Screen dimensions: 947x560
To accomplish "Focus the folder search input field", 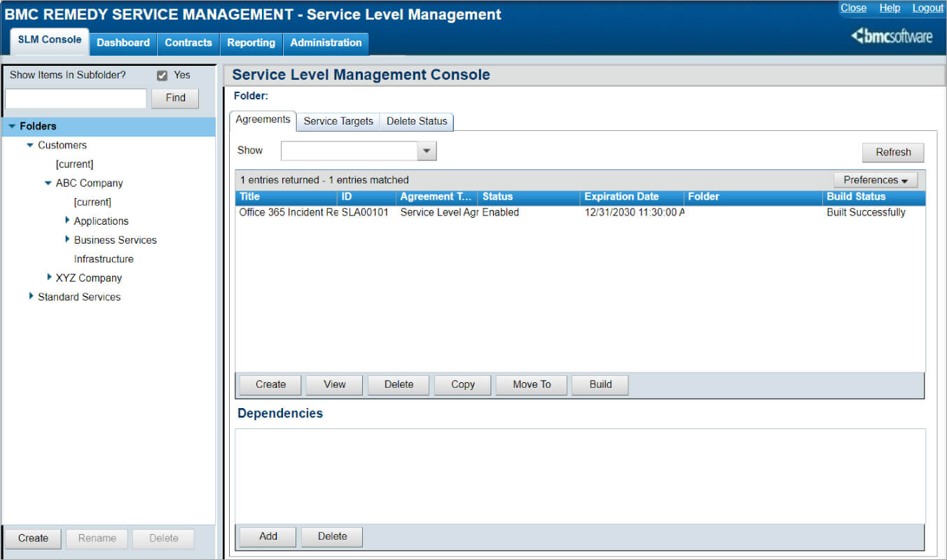I will [x=76, y=98].
